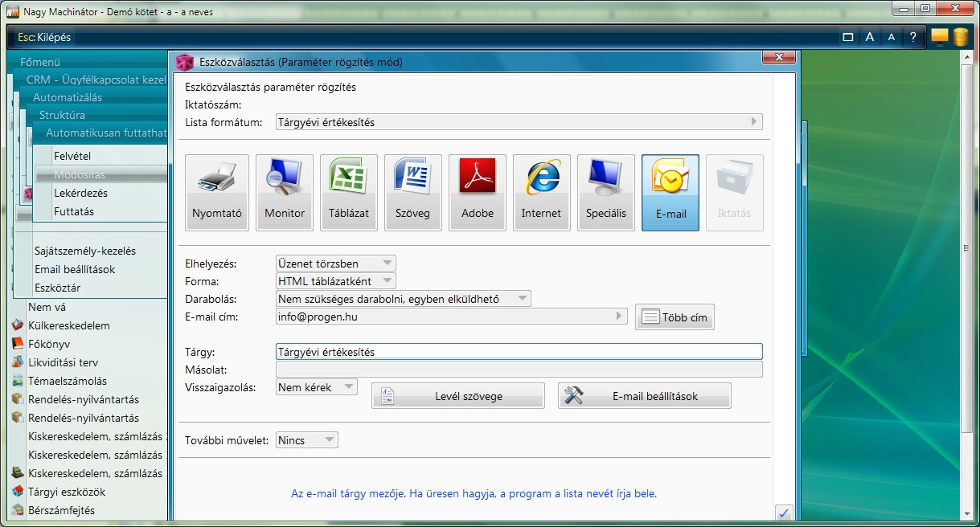Screen dimensions: 980x527
Task: Click the Likviditási terv icon
Action: [x=18, y=362]
